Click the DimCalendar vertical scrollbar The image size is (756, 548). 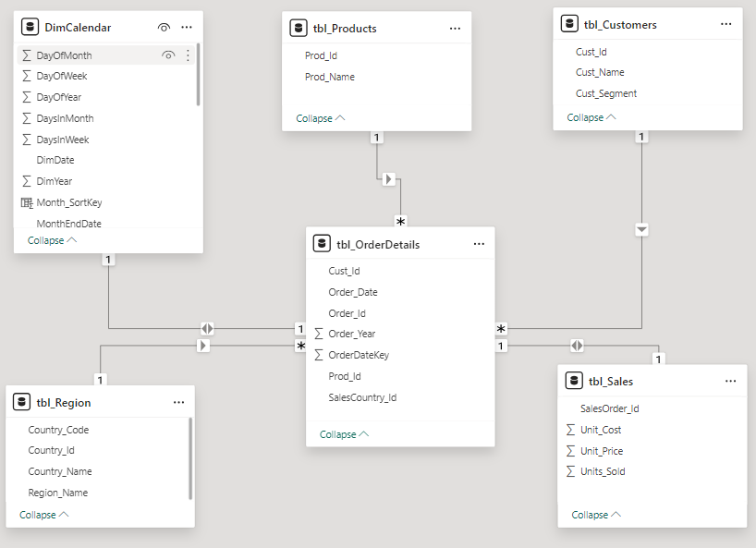[x=198, y=74]
